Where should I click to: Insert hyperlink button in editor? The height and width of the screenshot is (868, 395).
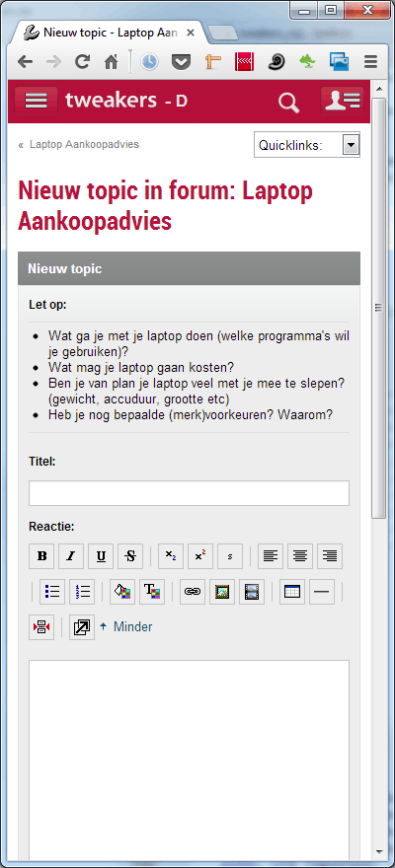click(193, 592)
